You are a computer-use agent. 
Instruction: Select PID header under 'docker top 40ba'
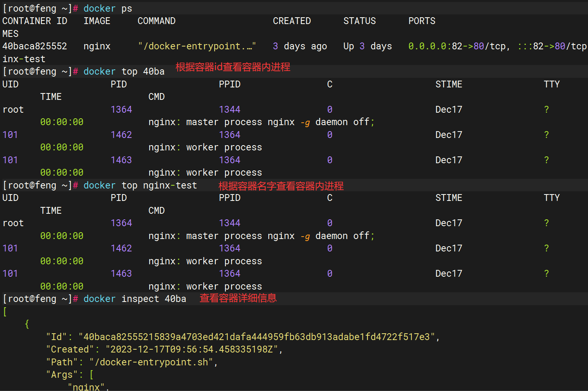(x=119, y=84)
